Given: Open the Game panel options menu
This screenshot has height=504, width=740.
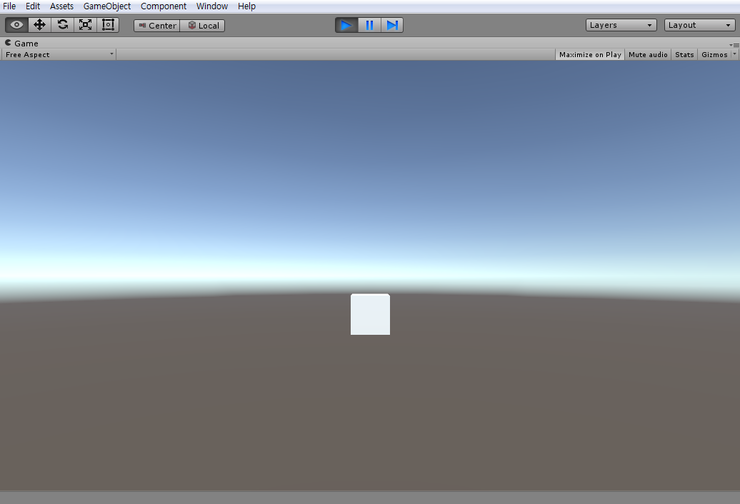Looking at the screenshot, I should [734, 45].
